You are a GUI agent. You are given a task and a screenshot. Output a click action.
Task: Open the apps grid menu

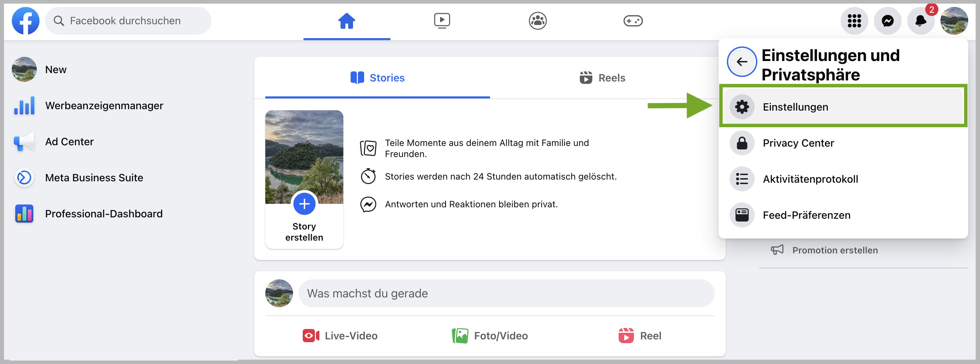(x=854, y=20)
